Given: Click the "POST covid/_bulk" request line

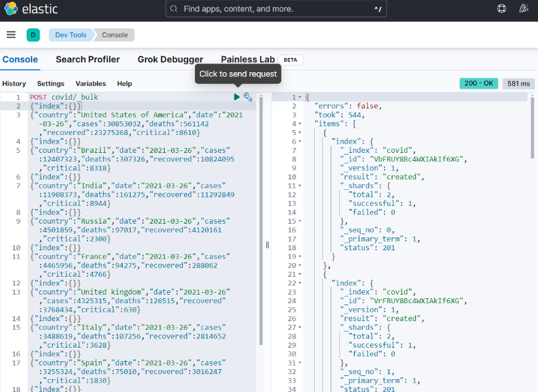Looking at the screenshot, I should tap(64, 97).
